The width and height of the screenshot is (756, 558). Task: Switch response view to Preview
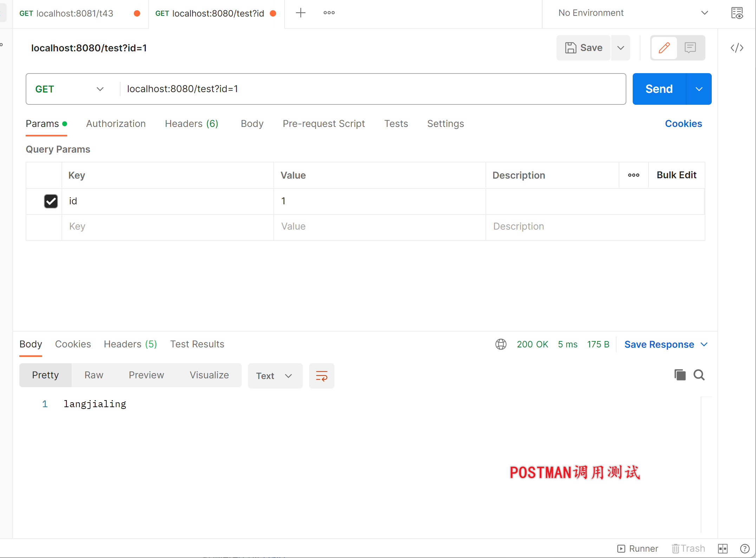tap(146, 375)
